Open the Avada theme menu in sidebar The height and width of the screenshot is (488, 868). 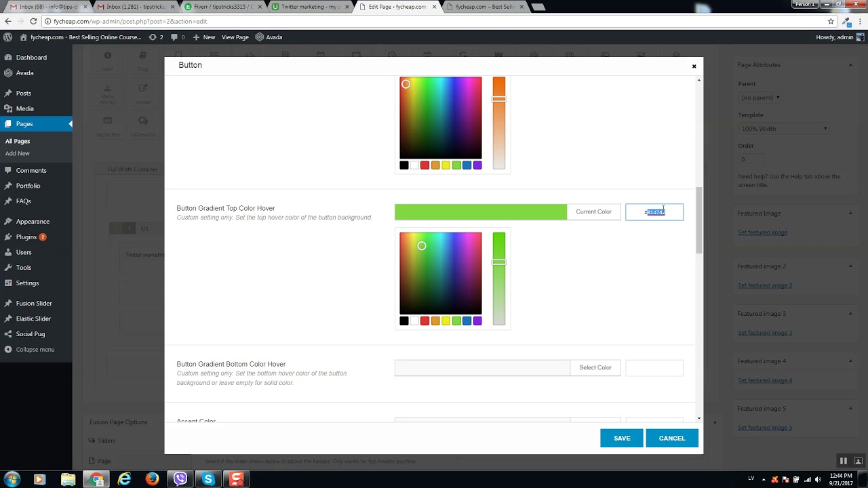24,73
